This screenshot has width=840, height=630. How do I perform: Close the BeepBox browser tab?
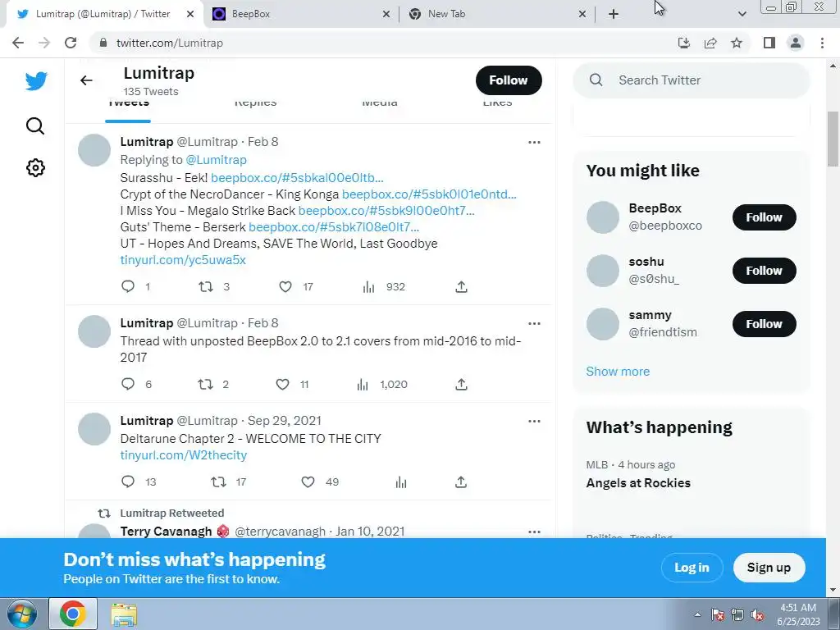[x=386, y=15]
